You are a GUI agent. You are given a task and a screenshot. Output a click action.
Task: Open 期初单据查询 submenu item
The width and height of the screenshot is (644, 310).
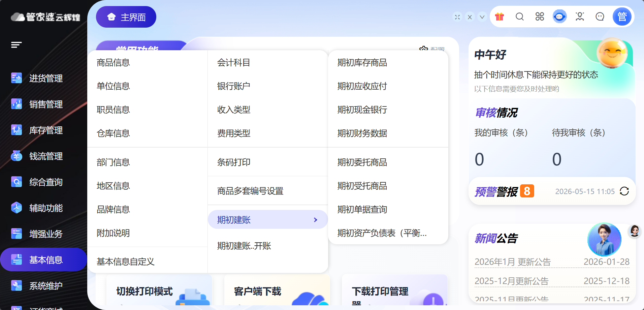(x=362, y=210)
